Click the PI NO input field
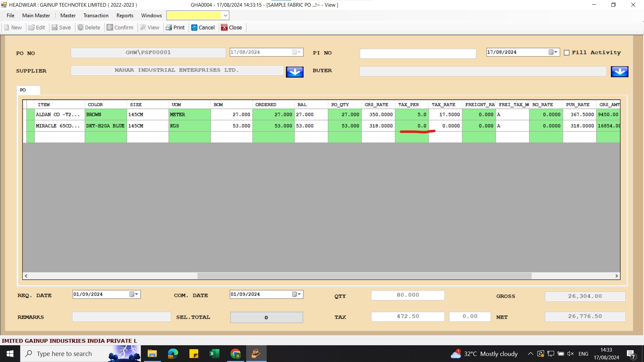This screenshot has height=362, width=644. point(418,53)
